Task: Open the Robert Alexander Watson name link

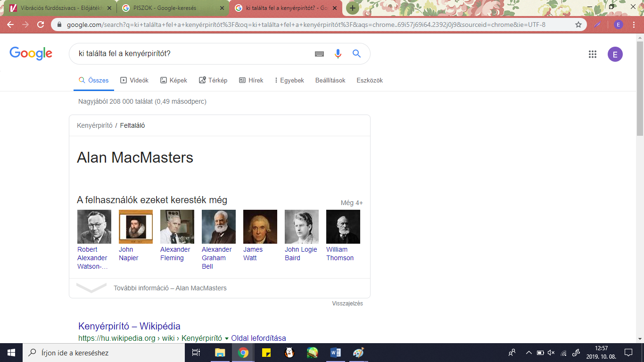Action: coord(92,258)
